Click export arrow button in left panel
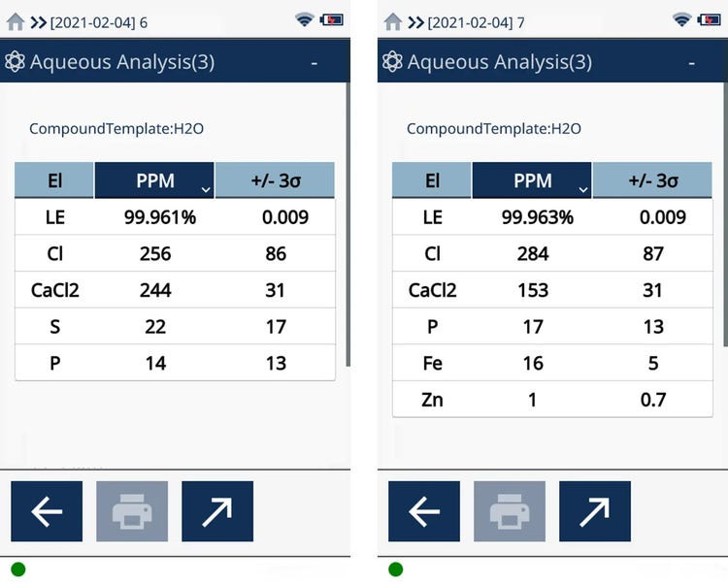 [x=217, y=511]
